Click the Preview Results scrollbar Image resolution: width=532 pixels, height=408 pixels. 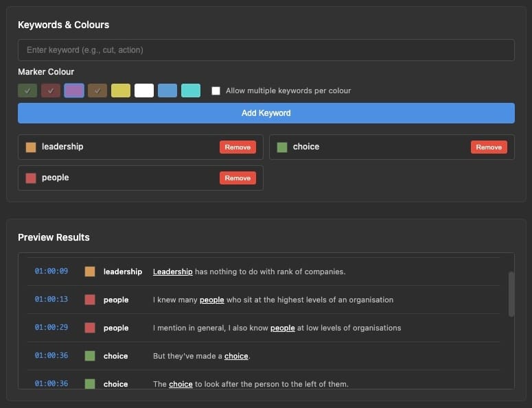tap(511, 293)
